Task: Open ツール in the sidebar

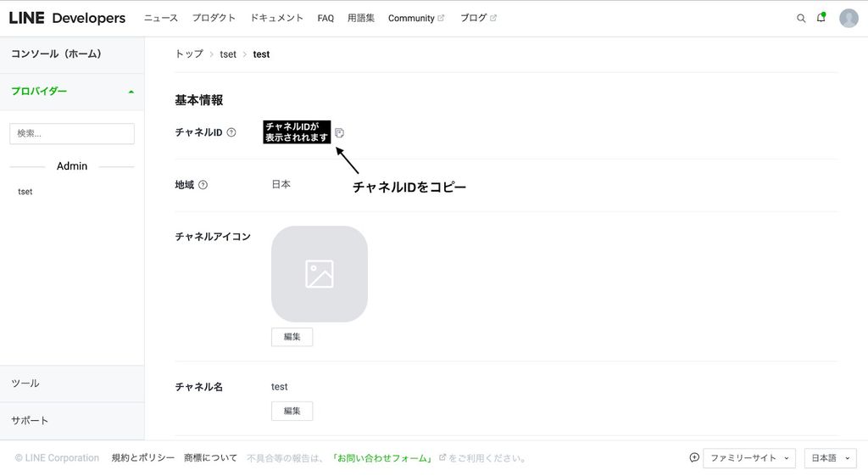Action: point(72,384)
